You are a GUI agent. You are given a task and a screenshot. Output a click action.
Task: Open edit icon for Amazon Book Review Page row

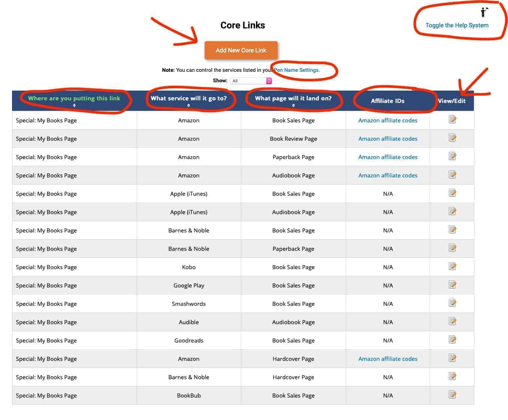click(452, 138)
